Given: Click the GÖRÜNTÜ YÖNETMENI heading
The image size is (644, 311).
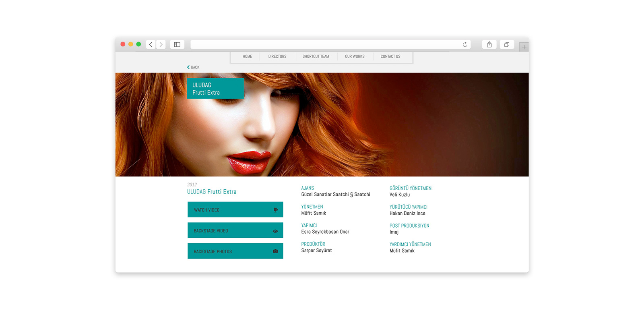Looking at the screenshot, I should [x=411, y=188].
